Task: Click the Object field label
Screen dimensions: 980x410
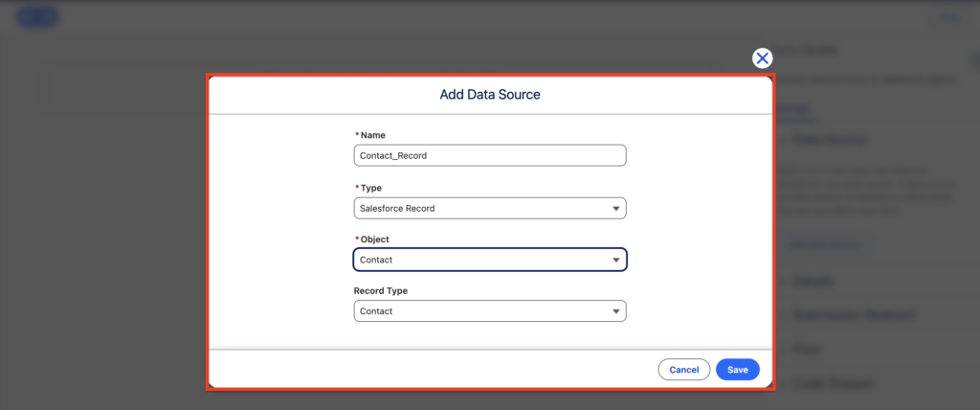Action: (x=374, y=239)
